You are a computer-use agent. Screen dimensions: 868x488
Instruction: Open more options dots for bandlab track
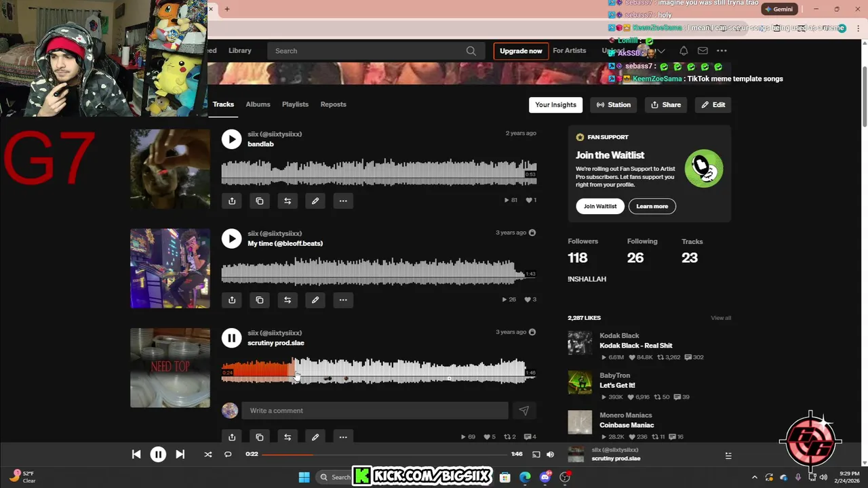pos(343,201)
